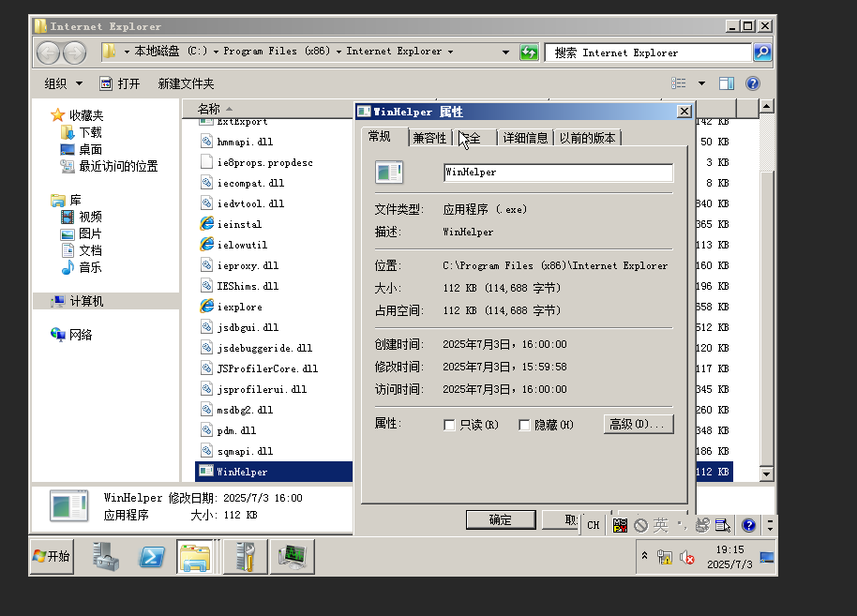Click the server tools taskbar icon

click(246, 556)
